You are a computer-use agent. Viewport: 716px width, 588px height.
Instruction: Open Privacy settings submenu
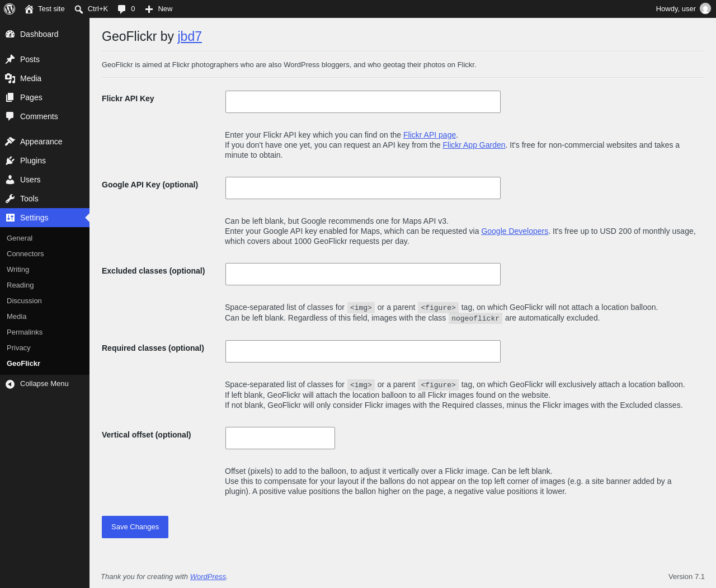tap(18, 348)
